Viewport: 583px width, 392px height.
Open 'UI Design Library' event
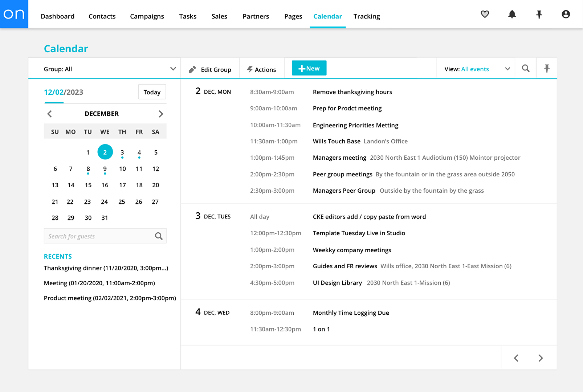(x=337, y=283)
